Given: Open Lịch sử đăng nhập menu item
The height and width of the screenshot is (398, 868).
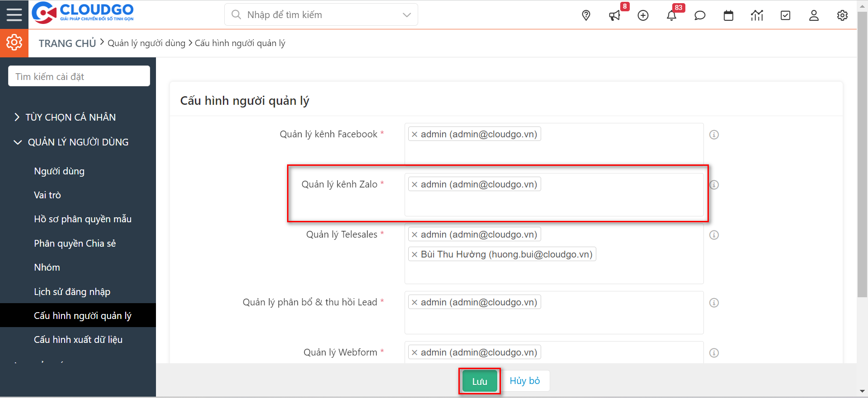Looking at the screenshot, I should 72,292.
